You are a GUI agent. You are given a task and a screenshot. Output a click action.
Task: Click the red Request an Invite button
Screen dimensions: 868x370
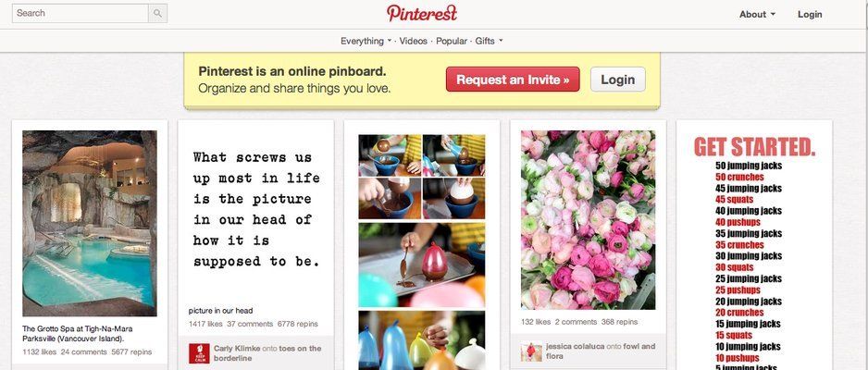pyautogui.click(x=513, y=80)
